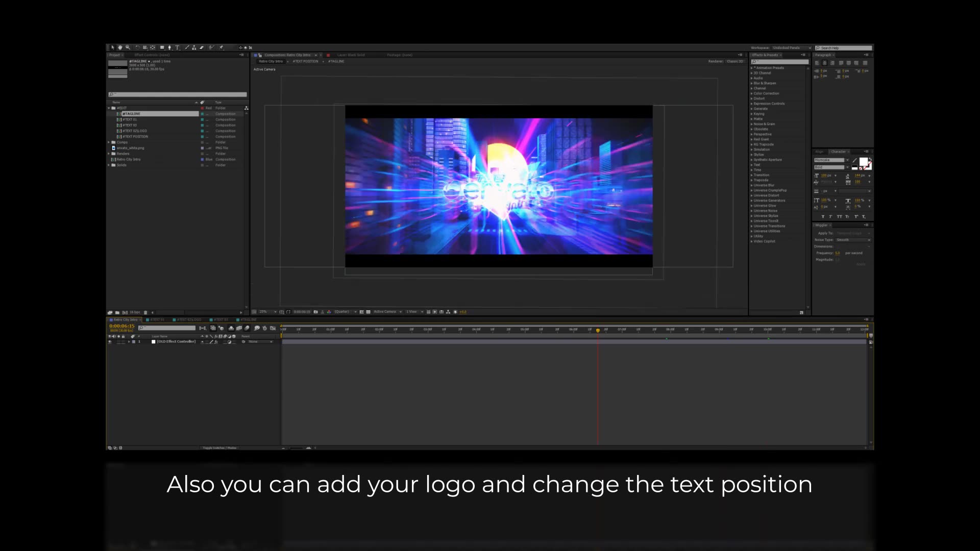The width and height of the screenshot is (980, 551).
Task: Click All Caps in Character panel
Action: [x=840, y=217]
